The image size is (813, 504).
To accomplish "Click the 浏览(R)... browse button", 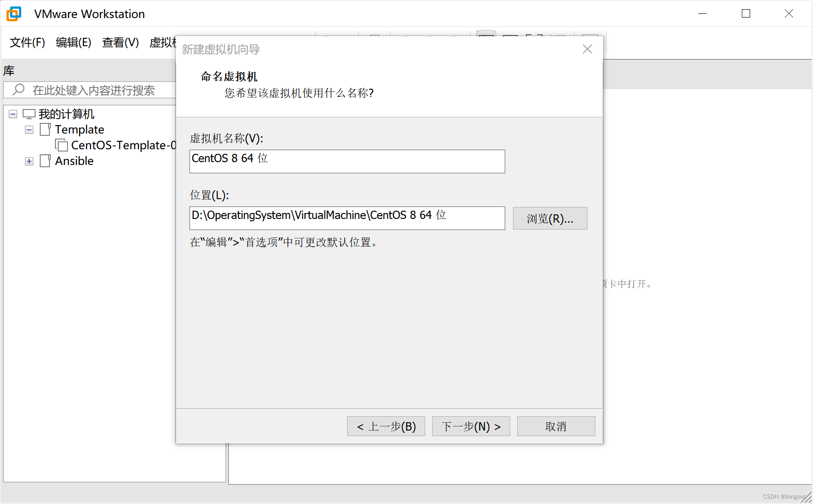I will 550,219.
